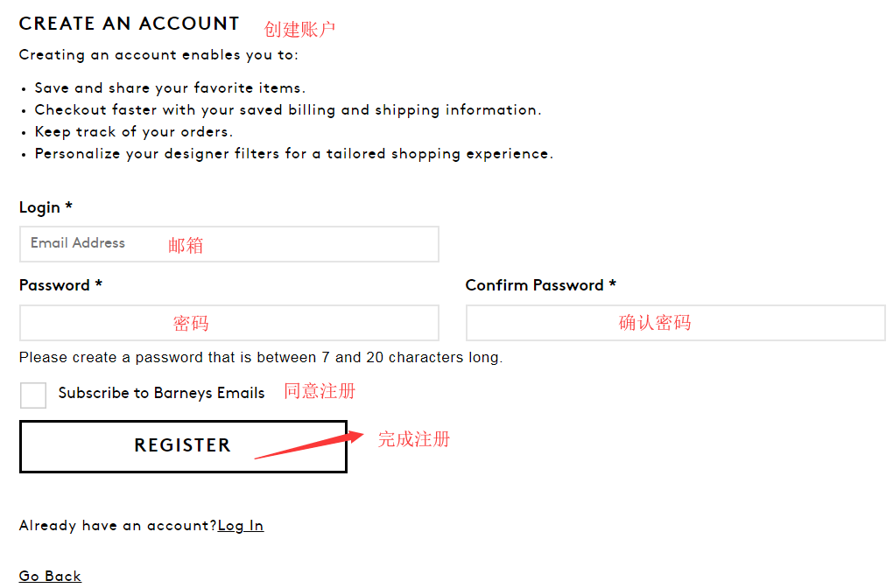The height and width of the screenshot is (588, 893).
Task: Click the "Confirm Password *" label
Action: (x=540, y=285)
